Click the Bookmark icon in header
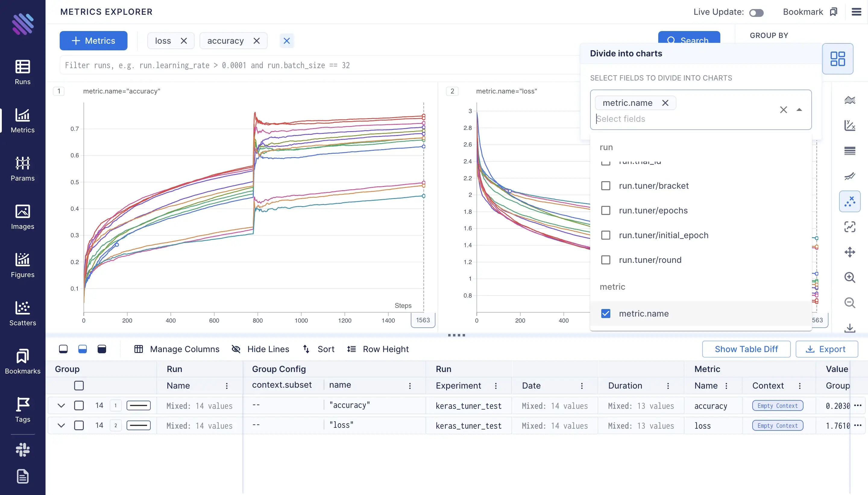Viewport: 868px width, 495px height. (x=833, y=12)
